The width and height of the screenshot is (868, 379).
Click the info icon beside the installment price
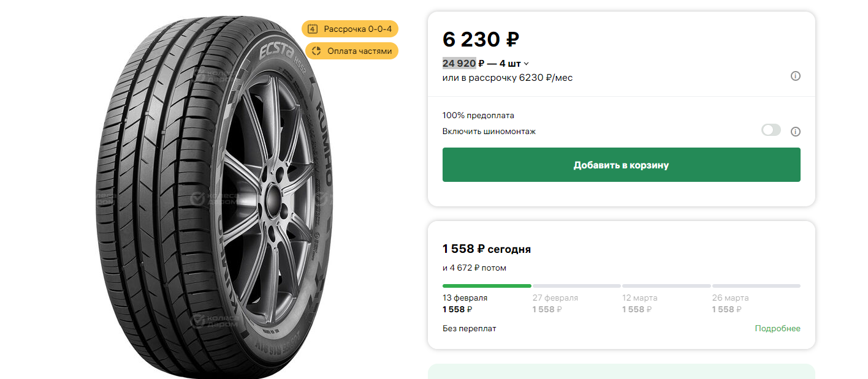[x=795, y=76]
